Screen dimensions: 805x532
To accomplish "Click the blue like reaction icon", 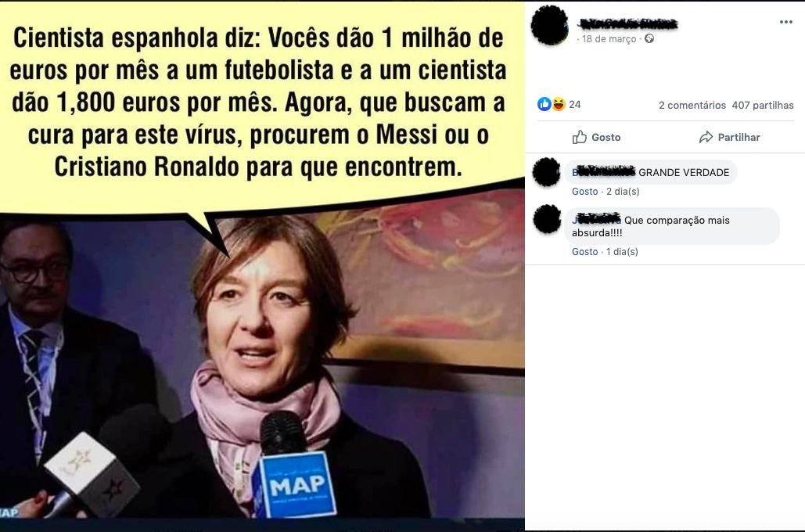I will click(x=544, y=104).
